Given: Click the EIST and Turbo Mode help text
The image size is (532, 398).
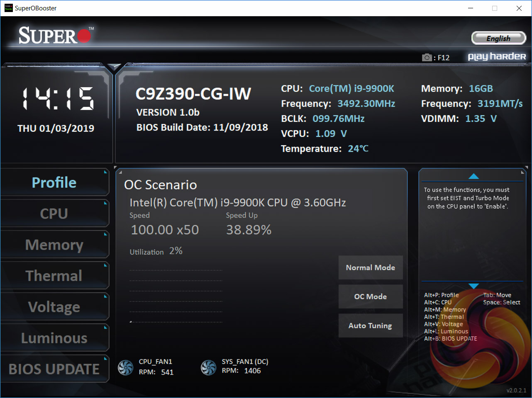Looking at the screenshot, I should click(467, 198).
